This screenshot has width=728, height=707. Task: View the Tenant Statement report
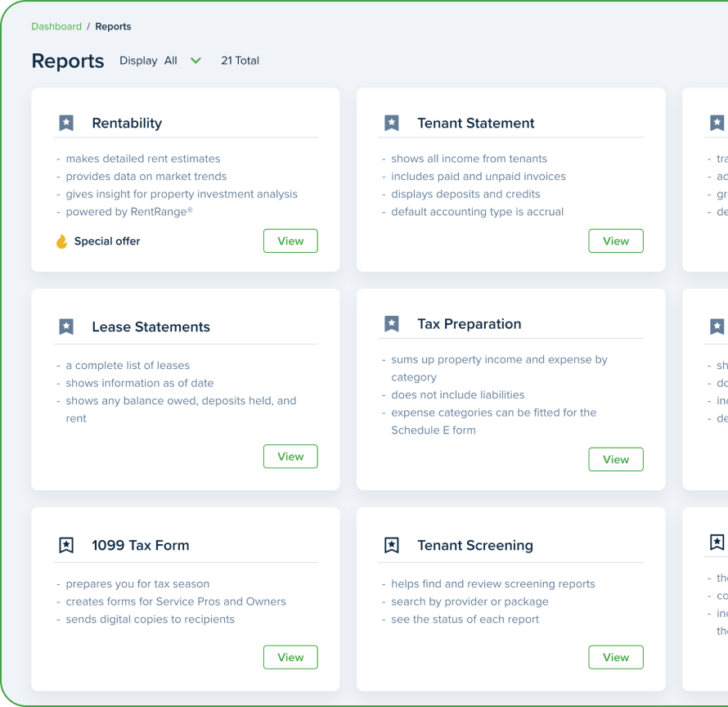point(616,241)
